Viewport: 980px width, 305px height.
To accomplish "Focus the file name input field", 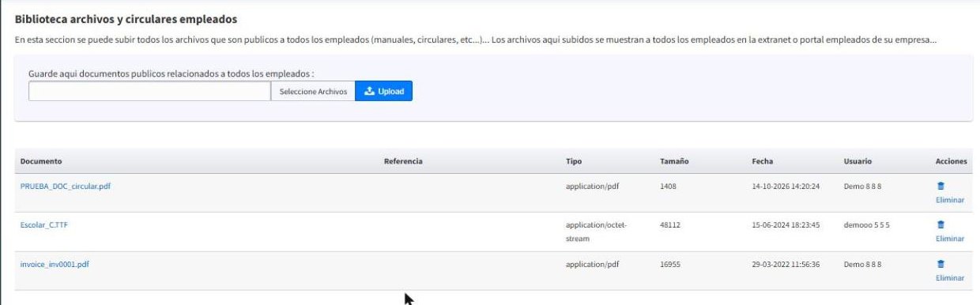I will (x=149, y=92).
